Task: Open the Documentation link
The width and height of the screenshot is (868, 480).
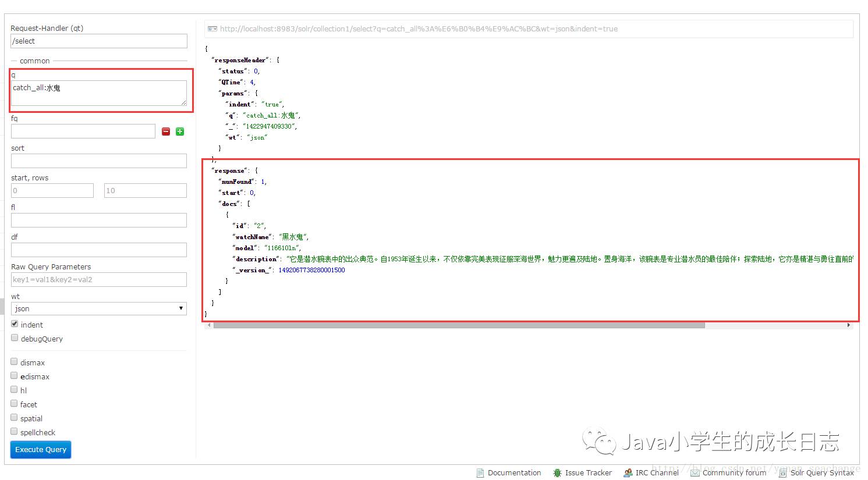Action: (514, 472)
